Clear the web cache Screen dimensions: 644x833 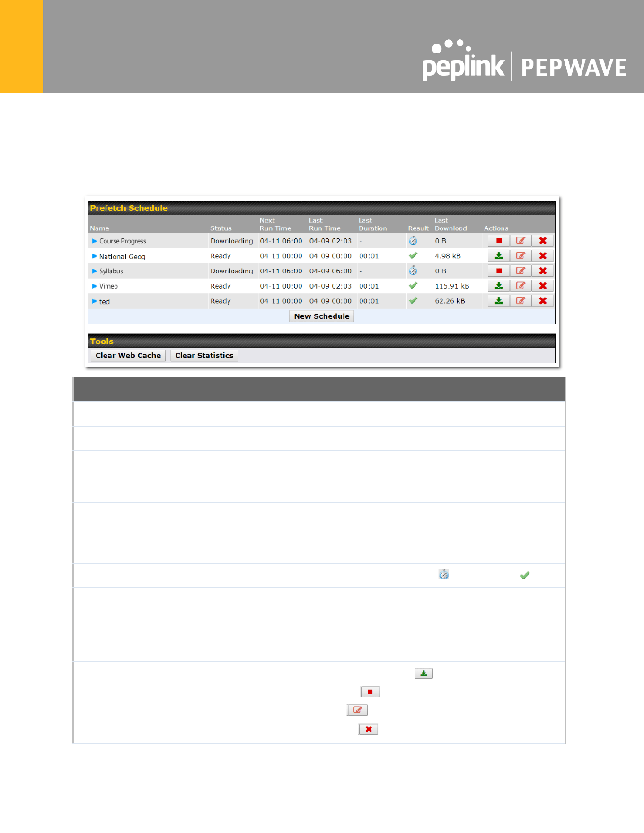coord(128,356)
